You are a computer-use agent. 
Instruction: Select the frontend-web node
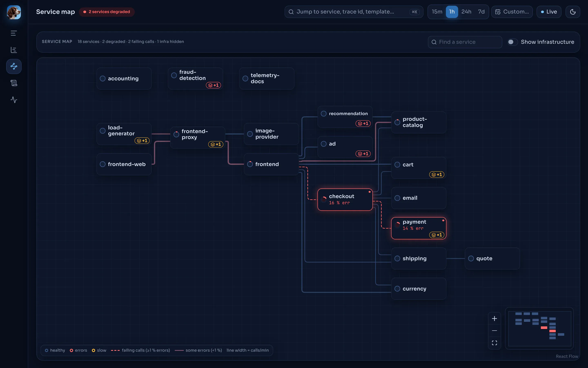pos(124,164)
